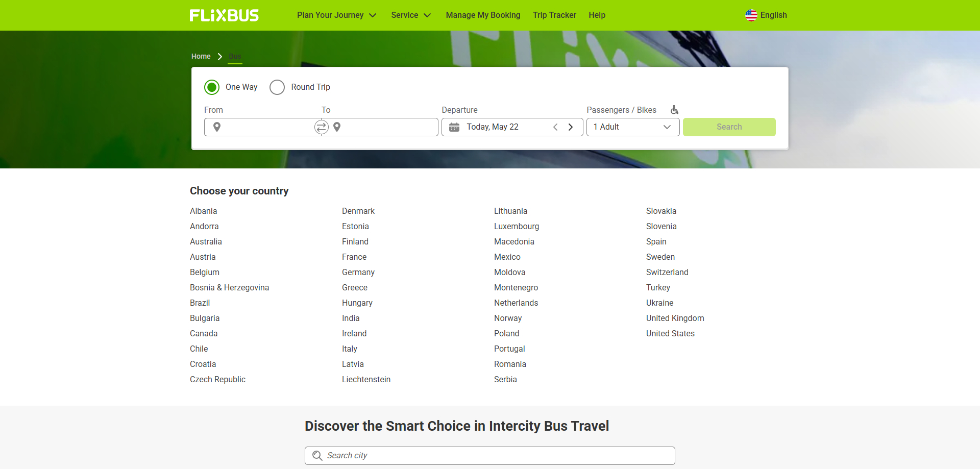The image size is (980, 469).
Task: Go to next departure day
Action: click(571, 127)
